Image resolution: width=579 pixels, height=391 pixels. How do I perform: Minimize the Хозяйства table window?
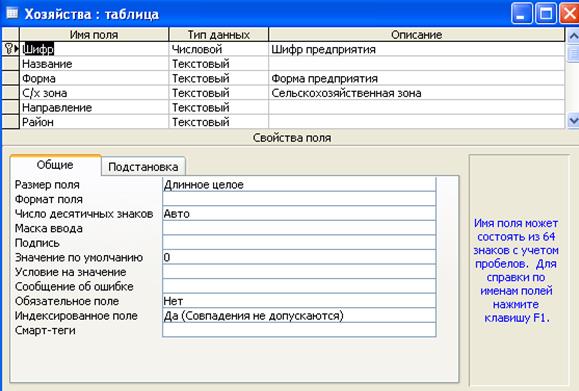point(522,14)
